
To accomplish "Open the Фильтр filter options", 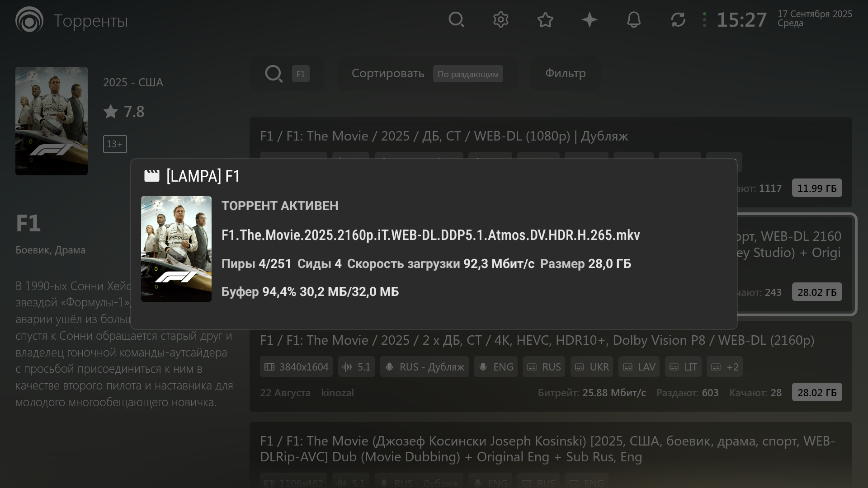I will tap(565, 74).
